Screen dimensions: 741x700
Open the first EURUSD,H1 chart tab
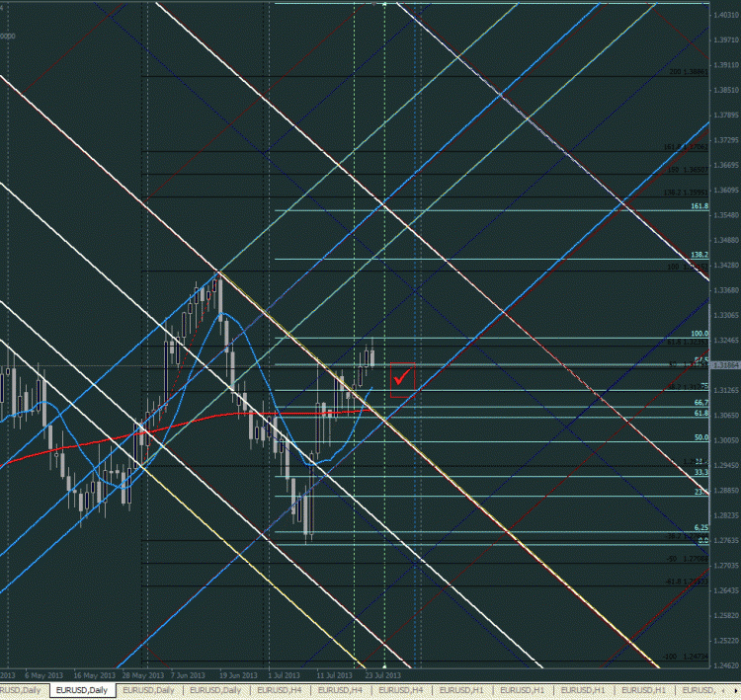tap(461, 690)
